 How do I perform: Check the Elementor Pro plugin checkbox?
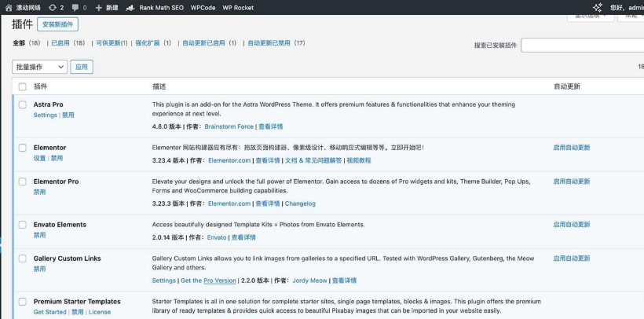(x=23, y=181)
